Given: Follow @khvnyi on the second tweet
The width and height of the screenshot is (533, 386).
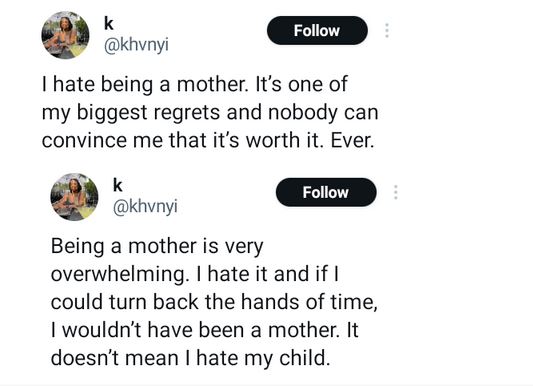Looking at the screenshot, I should click(x=326, y=192).
